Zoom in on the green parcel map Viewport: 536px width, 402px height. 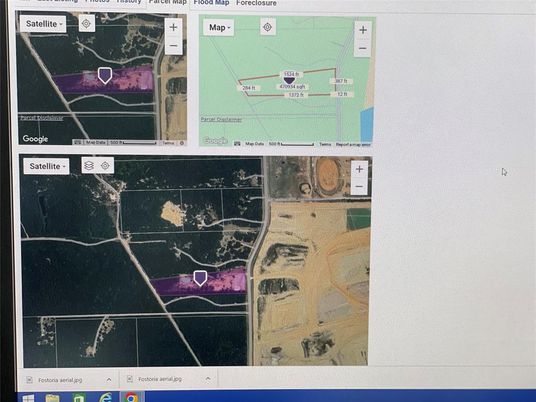point(363,30)
